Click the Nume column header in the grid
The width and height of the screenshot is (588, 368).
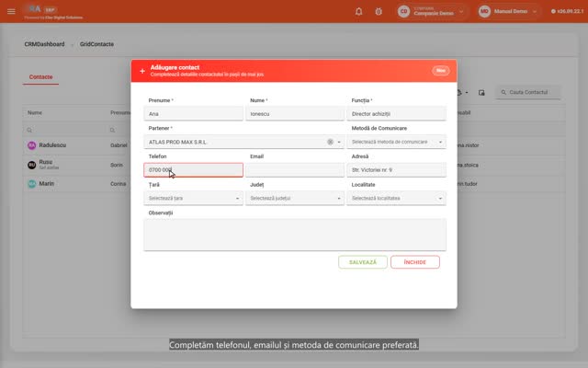pos(35,112)
